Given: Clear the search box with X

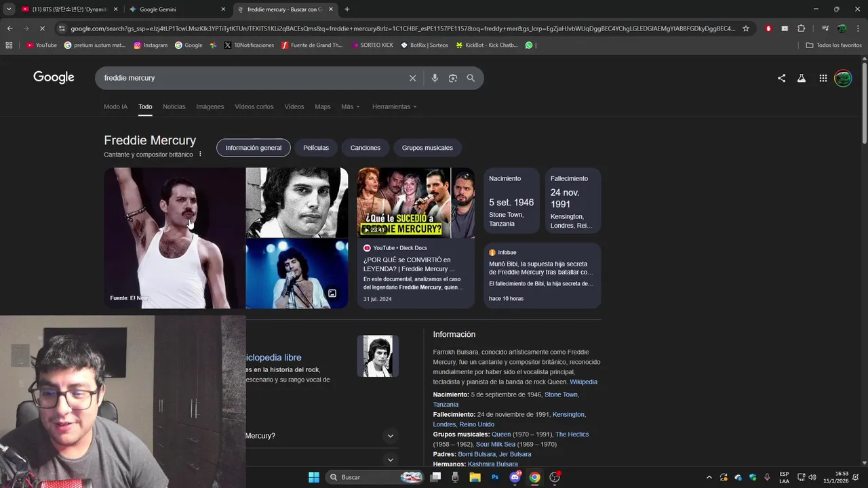Looking at the screenshot, I should (x=412, y=78).
